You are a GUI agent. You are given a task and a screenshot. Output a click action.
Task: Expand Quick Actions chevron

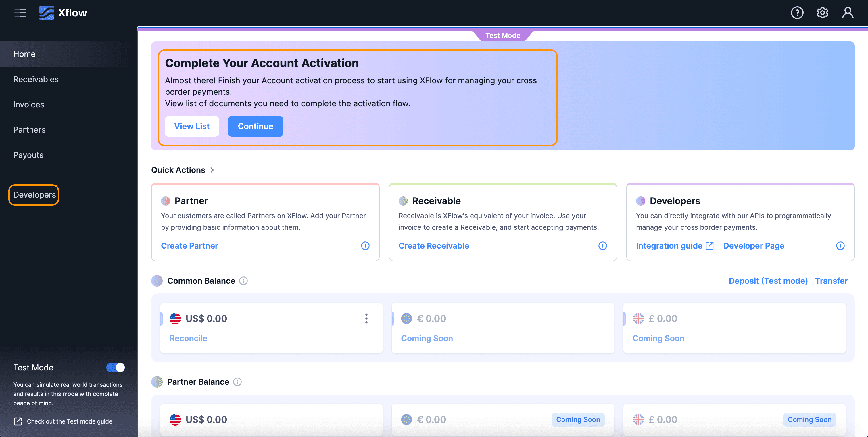tap(212, 170)
